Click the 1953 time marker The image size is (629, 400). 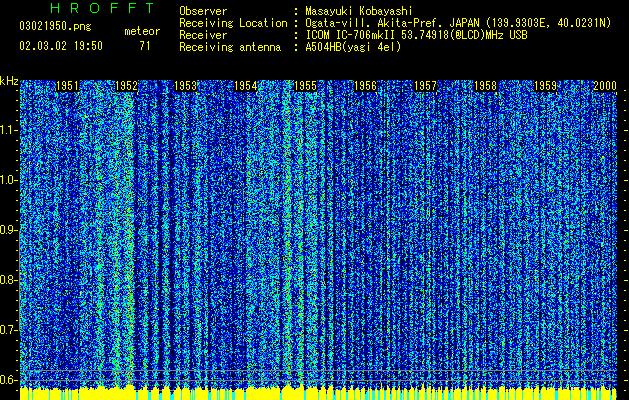point(186,86)
